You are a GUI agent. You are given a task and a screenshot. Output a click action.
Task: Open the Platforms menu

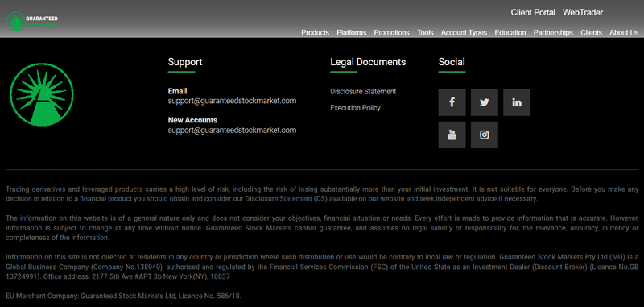click(352, 32)
